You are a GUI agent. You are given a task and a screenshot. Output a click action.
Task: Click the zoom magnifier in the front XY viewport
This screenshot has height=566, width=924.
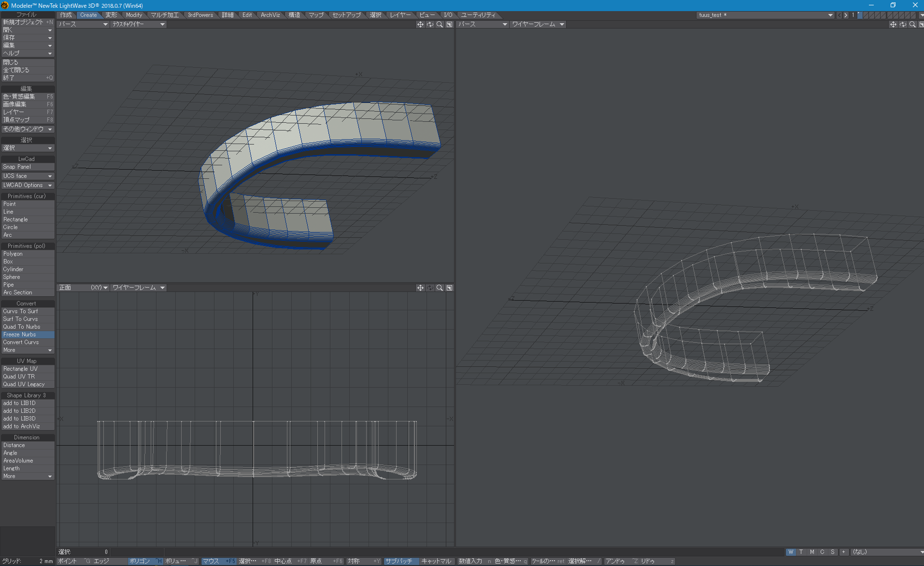coord(440,288)
